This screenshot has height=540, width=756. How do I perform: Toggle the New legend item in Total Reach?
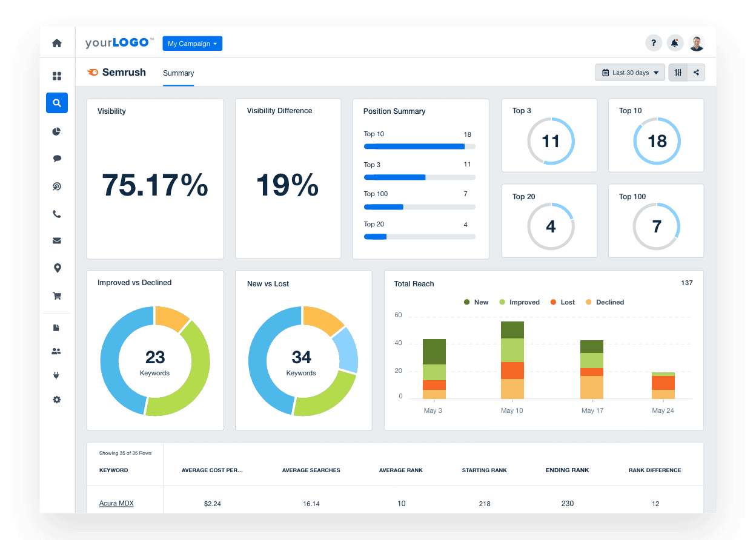[476, 302]
